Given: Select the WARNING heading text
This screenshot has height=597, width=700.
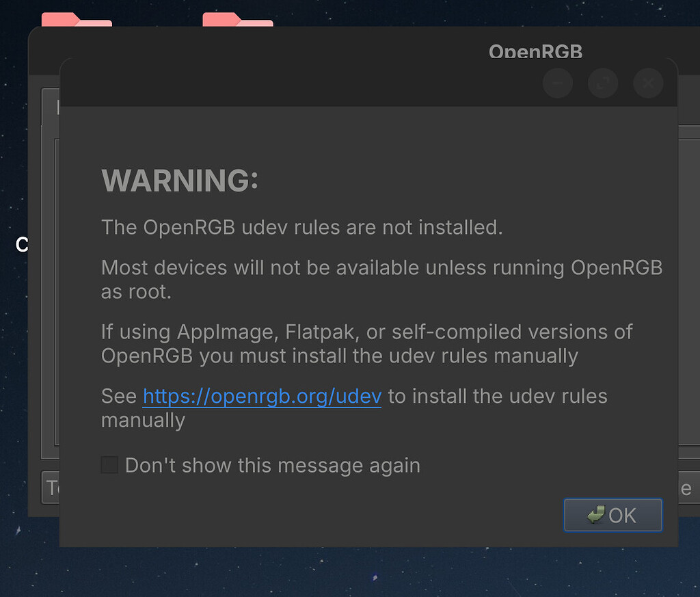Looking at the screenshot, I should [180, 181].
